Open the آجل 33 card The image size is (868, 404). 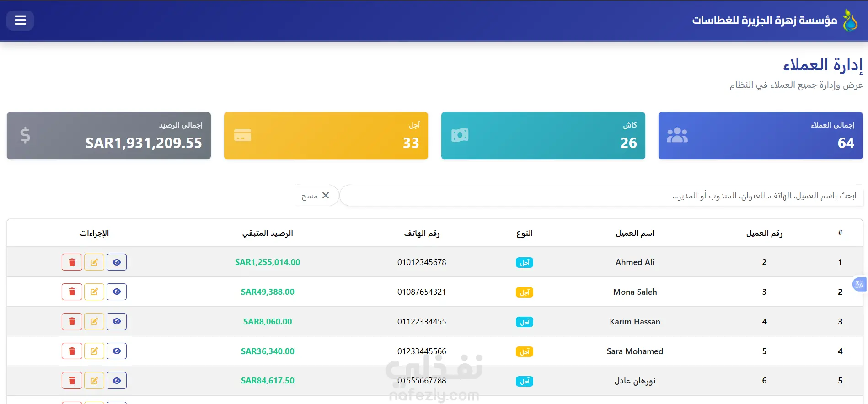point(326,136)
